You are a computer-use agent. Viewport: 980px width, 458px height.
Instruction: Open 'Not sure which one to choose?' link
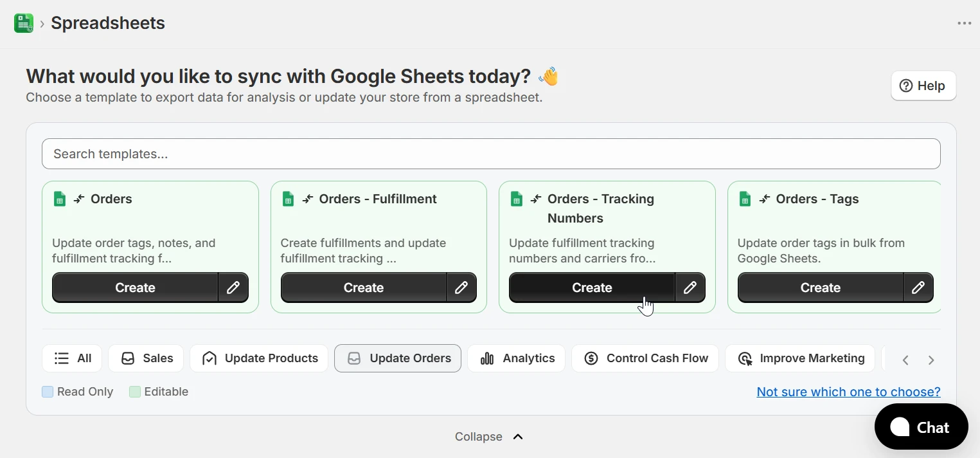[x=849, y=392]
